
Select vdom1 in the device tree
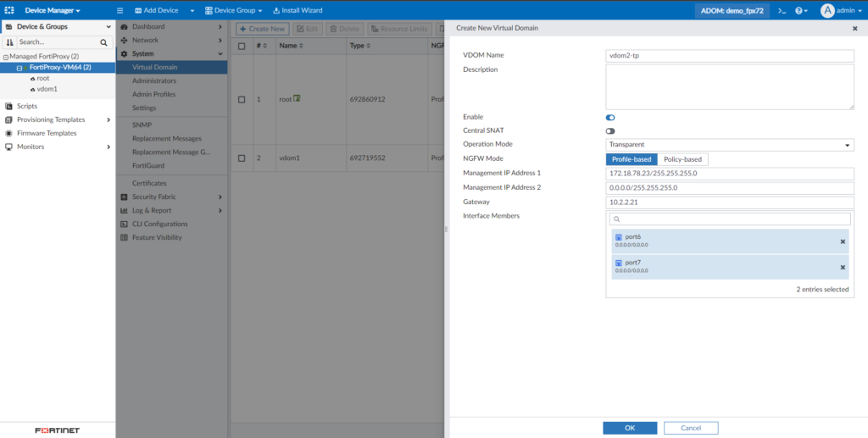47,88
